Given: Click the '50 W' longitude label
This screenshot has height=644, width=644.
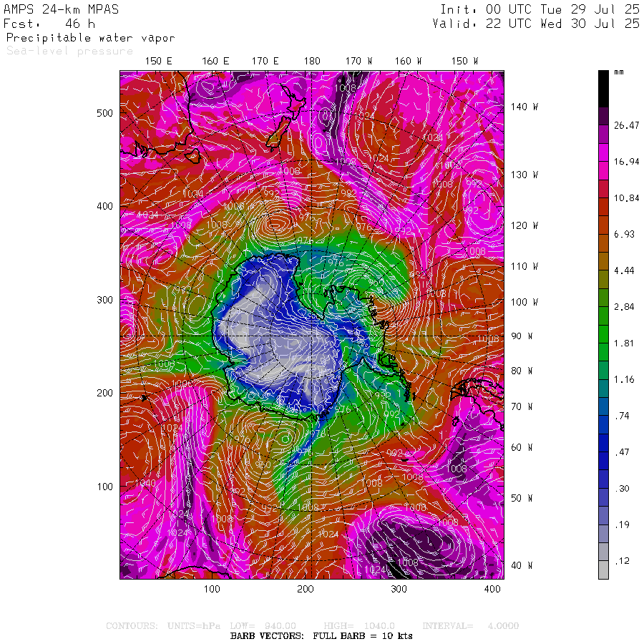Looking at the screenshot, I should [x=522, y=498].
